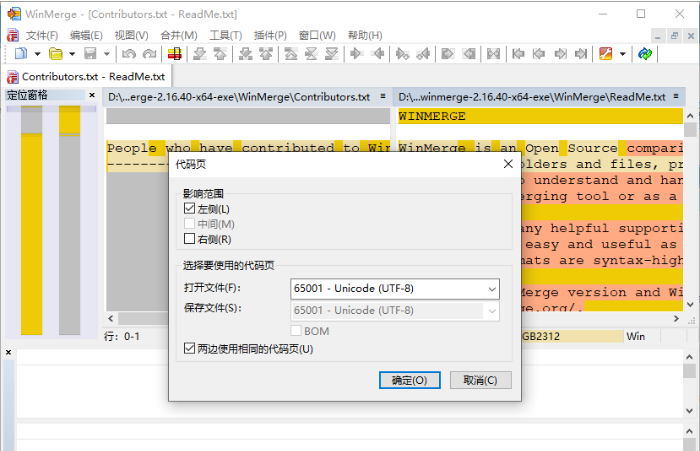Click the right pane scroll down arrow

click(690, 305)
